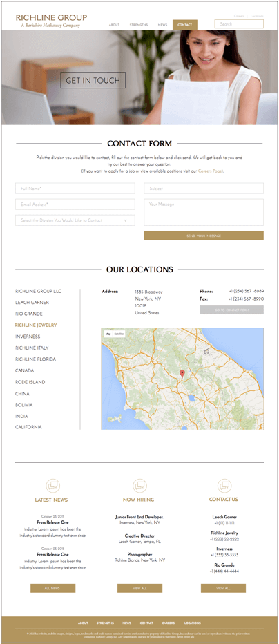Click the All News button
The height and width of the screenshot is (644, 279).
click(53, 588)
